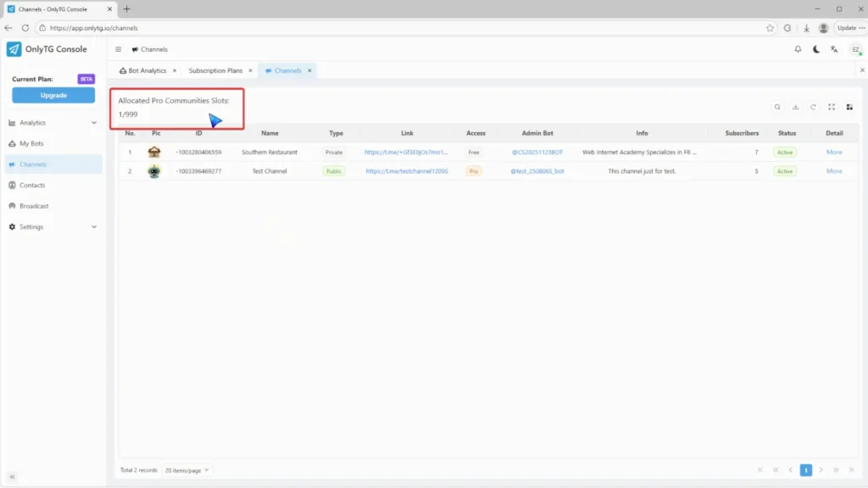Click the Upgrade button
868x488 pixels.
point(53,95)
